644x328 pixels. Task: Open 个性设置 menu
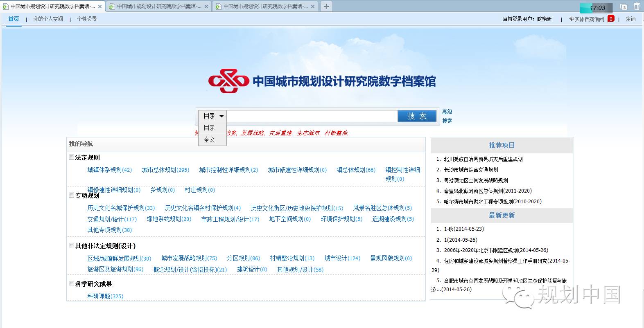click(87, 19)
